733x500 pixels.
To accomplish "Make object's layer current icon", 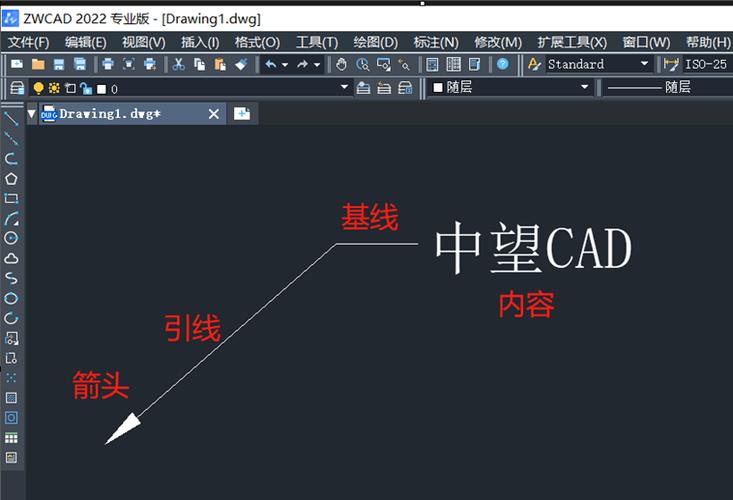I will (363, 88).
